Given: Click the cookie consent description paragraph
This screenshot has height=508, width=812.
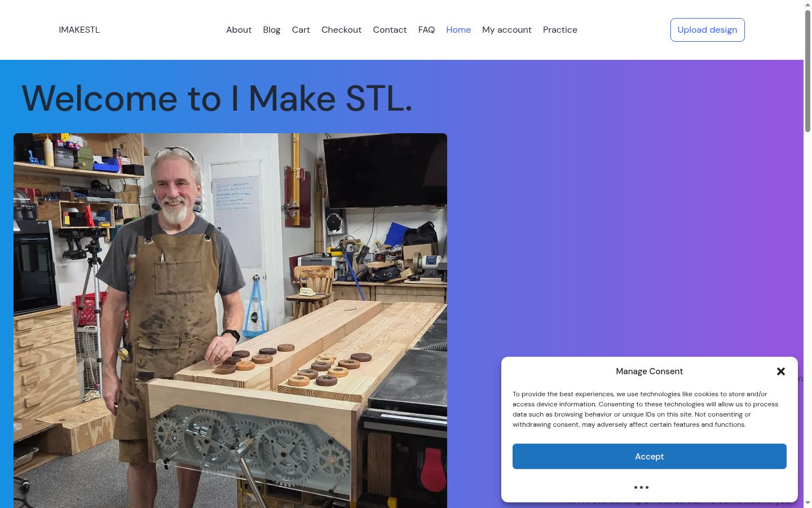Looking at the screenshot, I should click(646, 409).
